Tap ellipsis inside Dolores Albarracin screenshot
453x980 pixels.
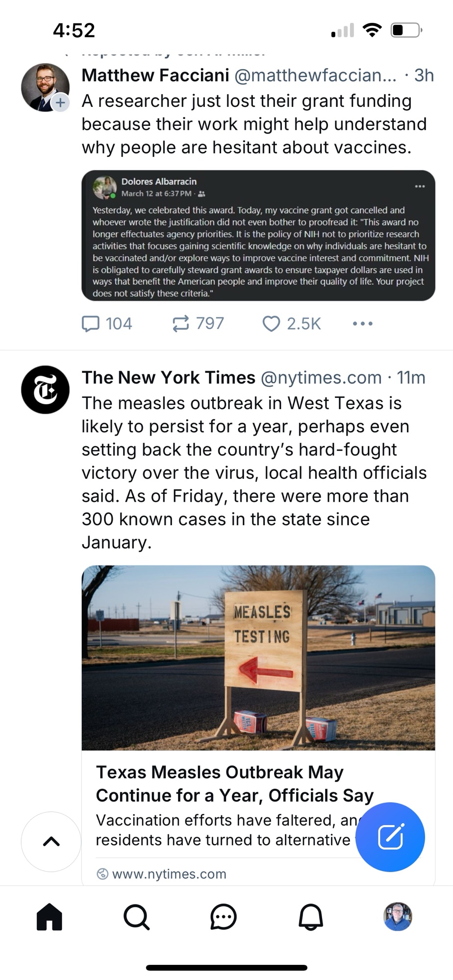(x=420, y=187)
